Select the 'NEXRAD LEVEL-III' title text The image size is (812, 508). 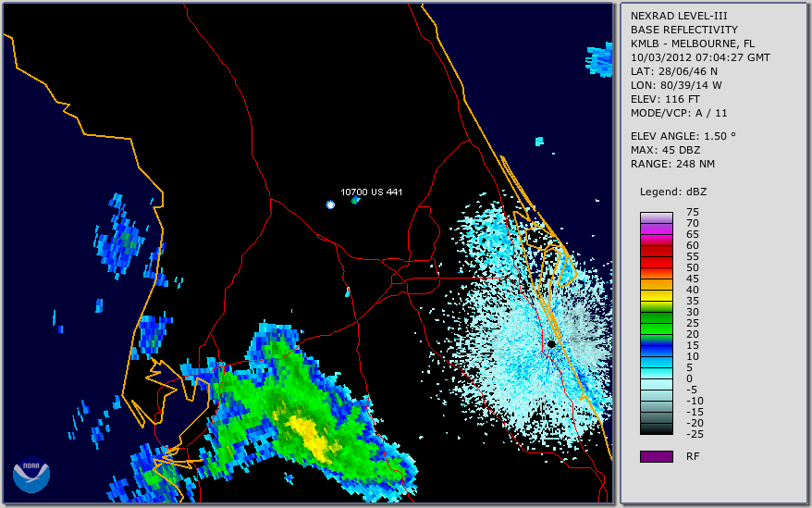point(679,16)
